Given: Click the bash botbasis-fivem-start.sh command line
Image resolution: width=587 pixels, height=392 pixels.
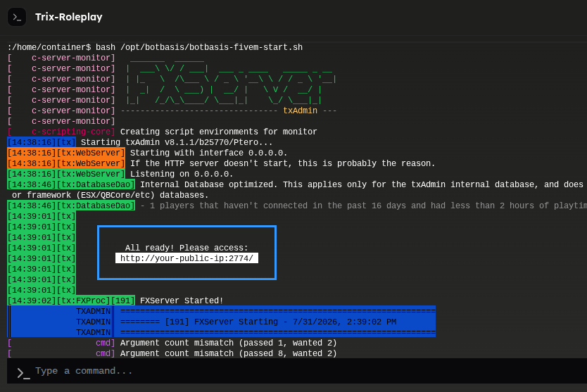Looking at the screenshot, I should [x=155, y=47].
